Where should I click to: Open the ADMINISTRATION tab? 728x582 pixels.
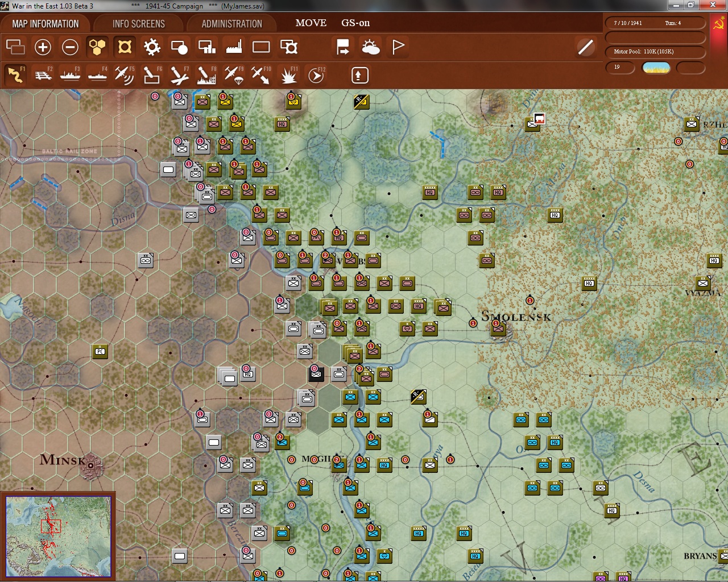[x=232, y=24]
